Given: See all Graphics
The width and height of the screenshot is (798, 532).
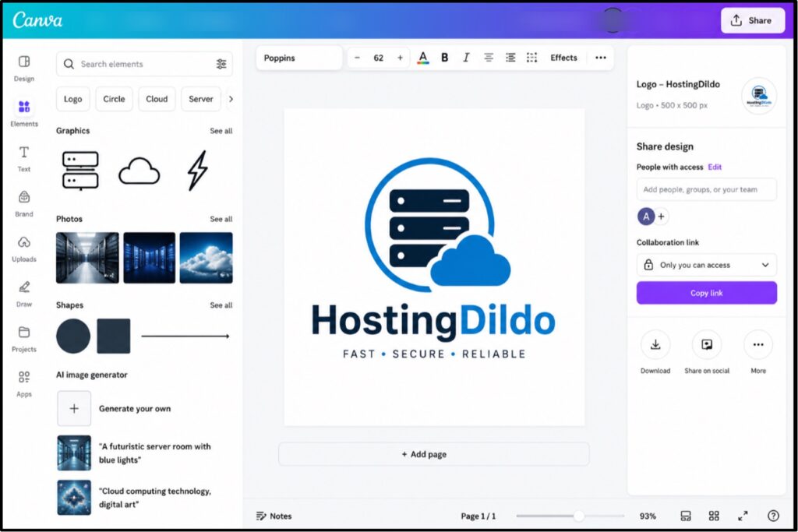Looking at the screenshot, I should [x=221, y=131].
